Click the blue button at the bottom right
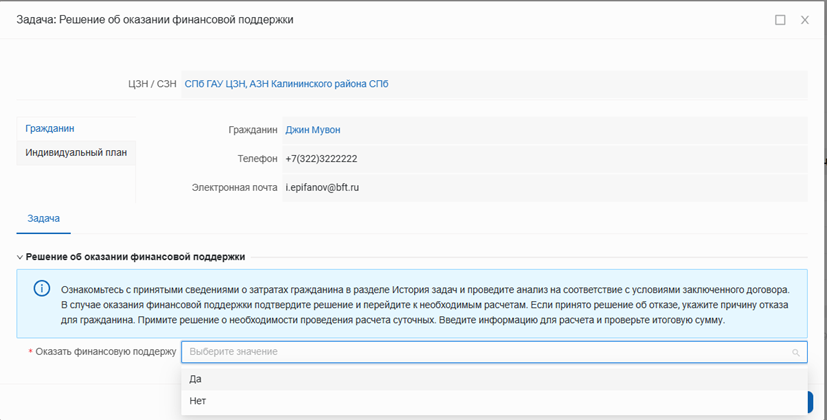 (808, 402)
